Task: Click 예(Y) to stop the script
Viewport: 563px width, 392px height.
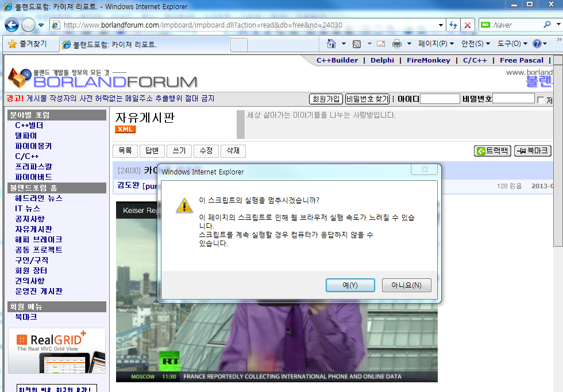Action: (x=350, y=285)
